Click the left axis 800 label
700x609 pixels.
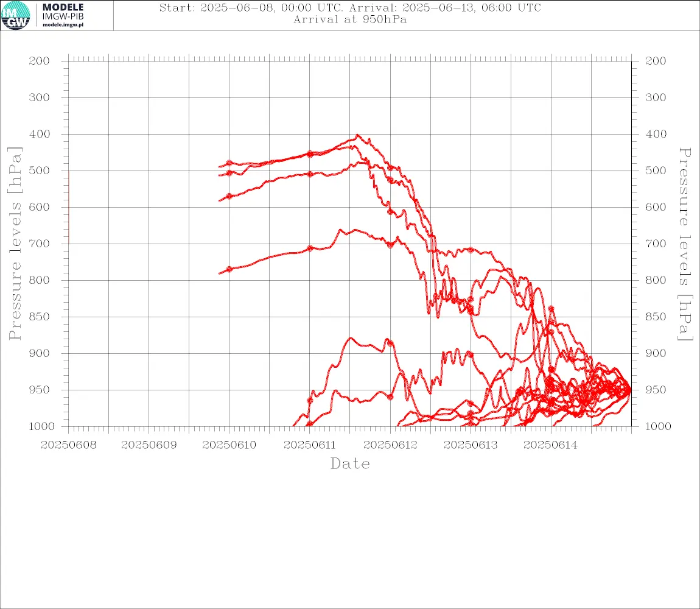tap(40, 280)
